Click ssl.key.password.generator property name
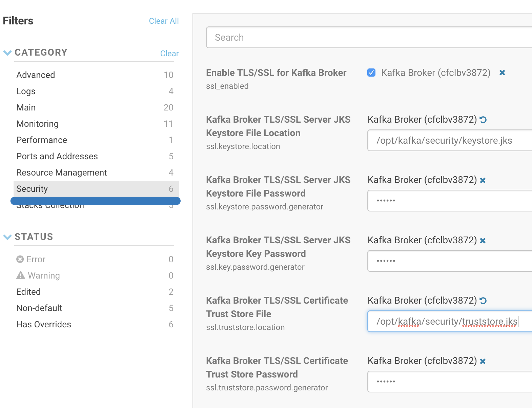 [255, 267]
